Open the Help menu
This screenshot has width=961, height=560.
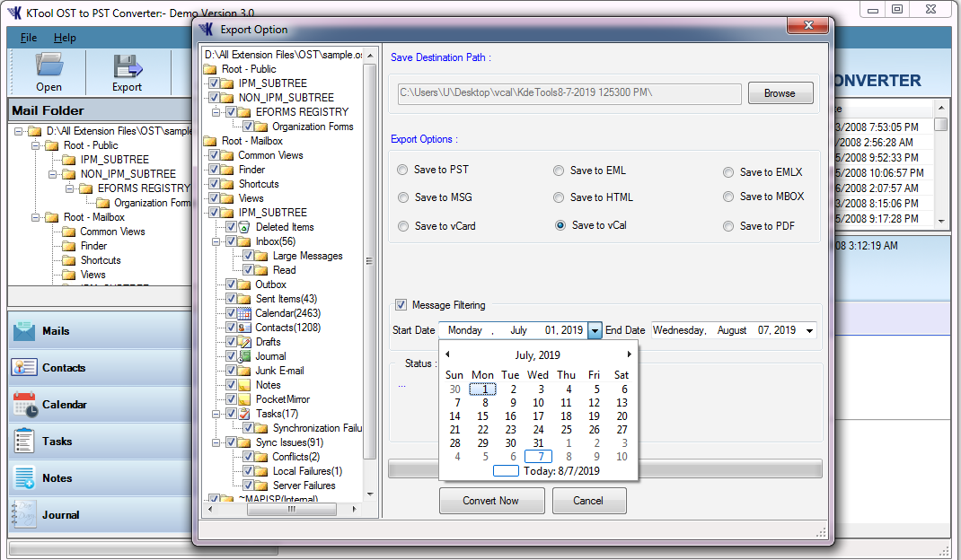(65, 38)
